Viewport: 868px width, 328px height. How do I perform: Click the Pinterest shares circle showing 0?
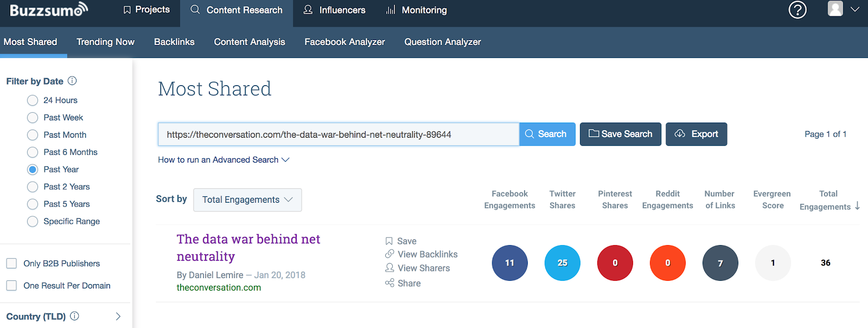[615, 263]
